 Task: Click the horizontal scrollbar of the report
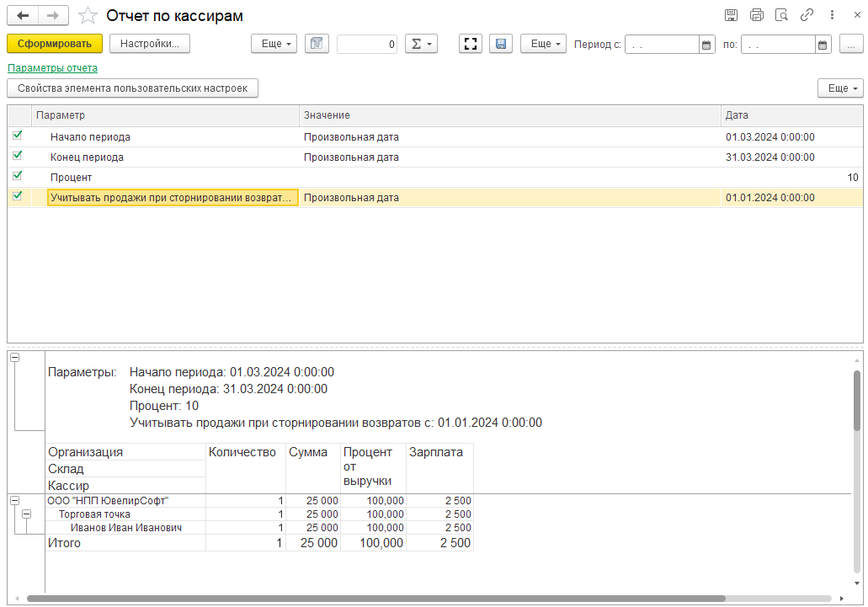pyautogui.click(x=375, y=598)
